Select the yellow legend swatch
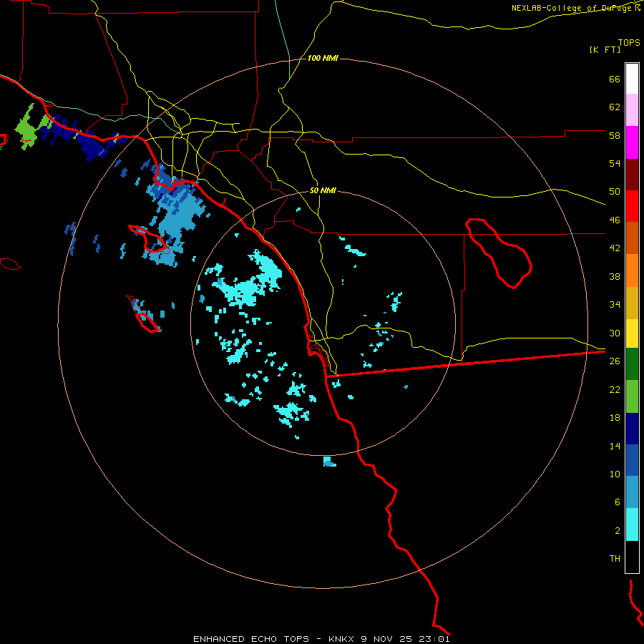This screenshot has width=644, height=644. point(632,333)
